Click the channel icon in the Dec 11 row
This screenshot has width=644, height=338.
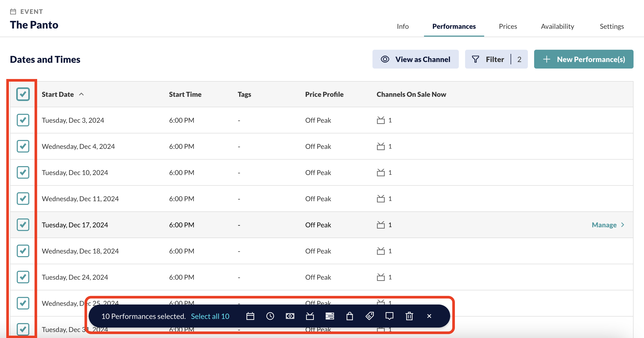tap(381, 199)
